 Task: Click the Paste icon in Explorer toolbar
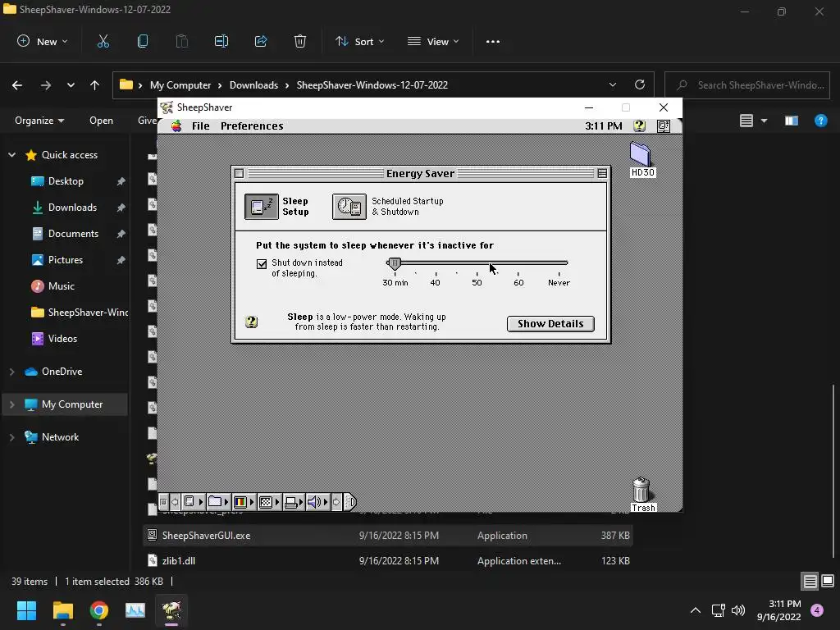click(182, 41)
